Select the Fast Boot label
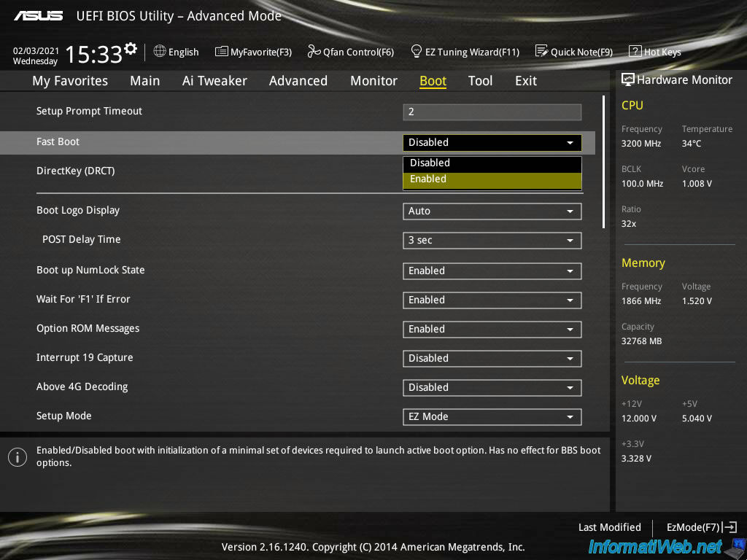The image size is (747, 560). click(58, 141)
